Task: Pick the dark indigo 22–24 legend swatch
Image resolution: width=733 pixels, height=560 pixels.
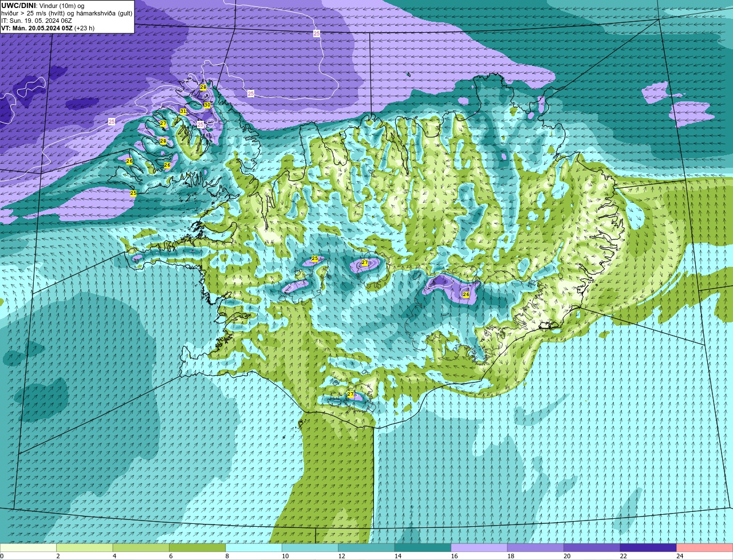Action: pyautogui.click(x=648, y=548)
